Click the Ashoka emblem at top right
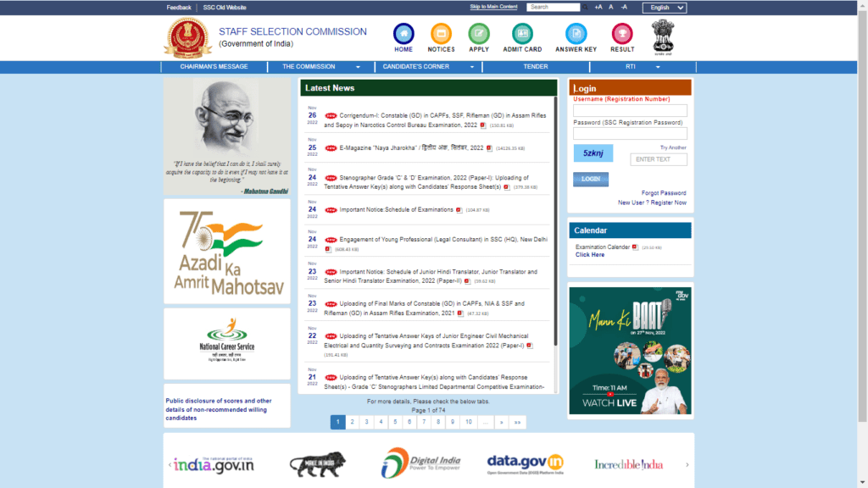Screen dimensions: 868x488 point(663,37)
